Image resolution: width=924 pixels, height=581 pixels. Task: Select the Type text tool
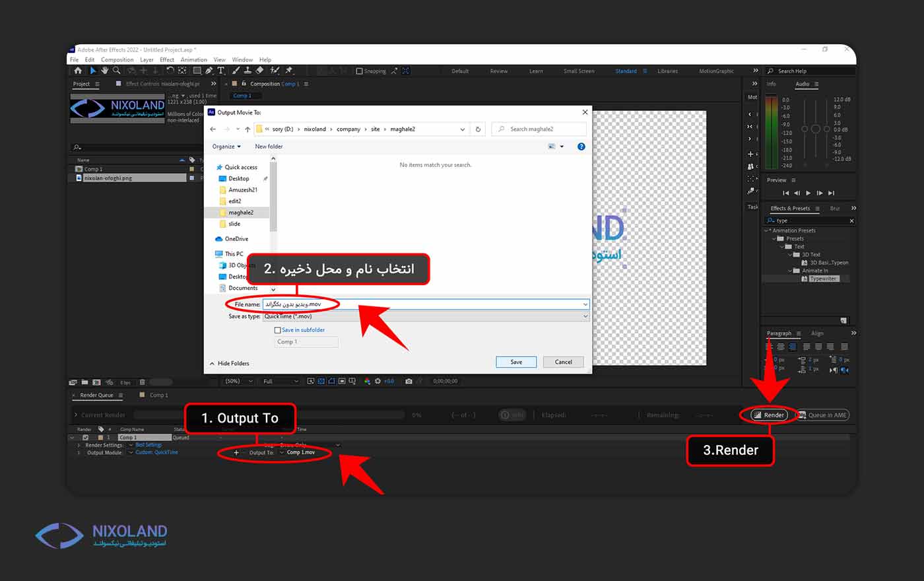(x=220, y=71)
